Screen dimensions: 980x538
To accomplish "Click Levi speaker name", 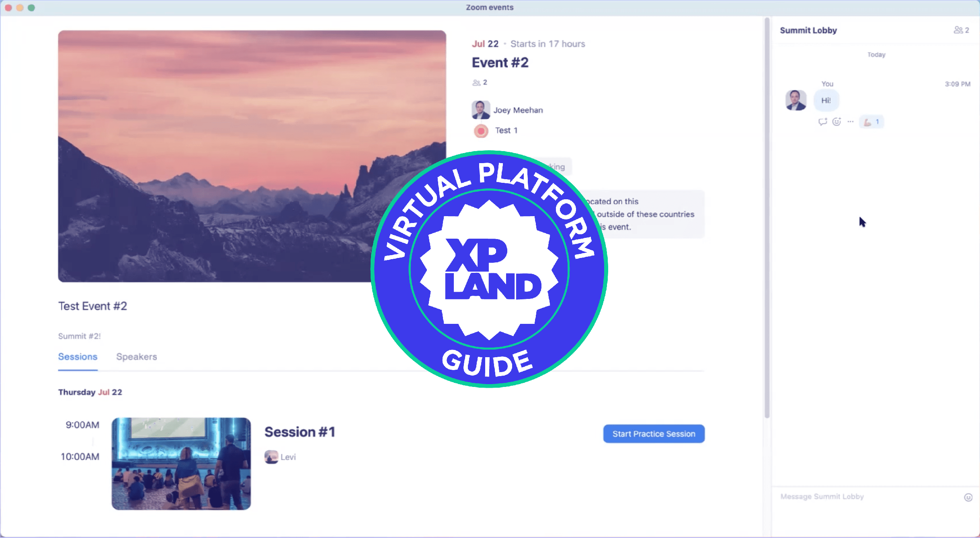I will (x=288, y=457).
